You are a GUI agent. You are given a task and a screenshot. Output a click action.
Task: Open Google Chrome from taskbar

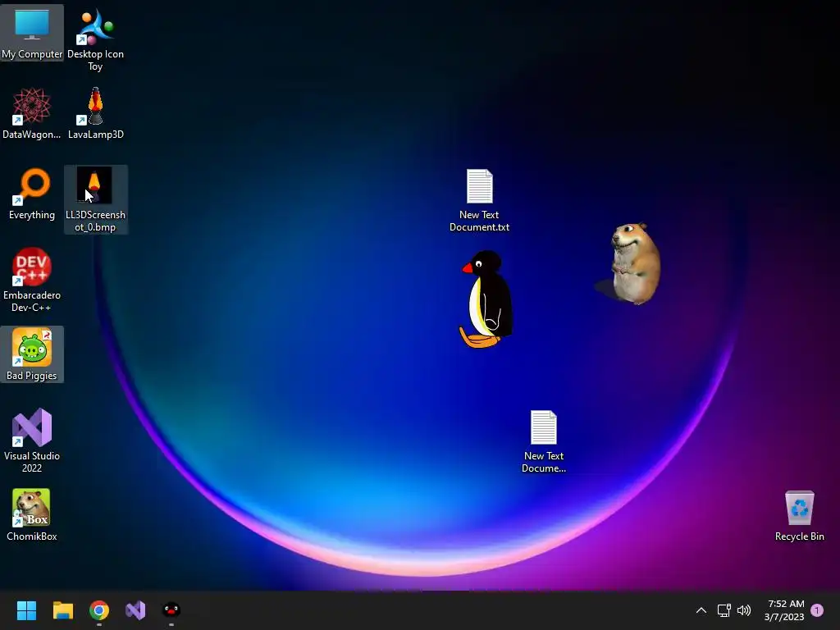point(99,610)
